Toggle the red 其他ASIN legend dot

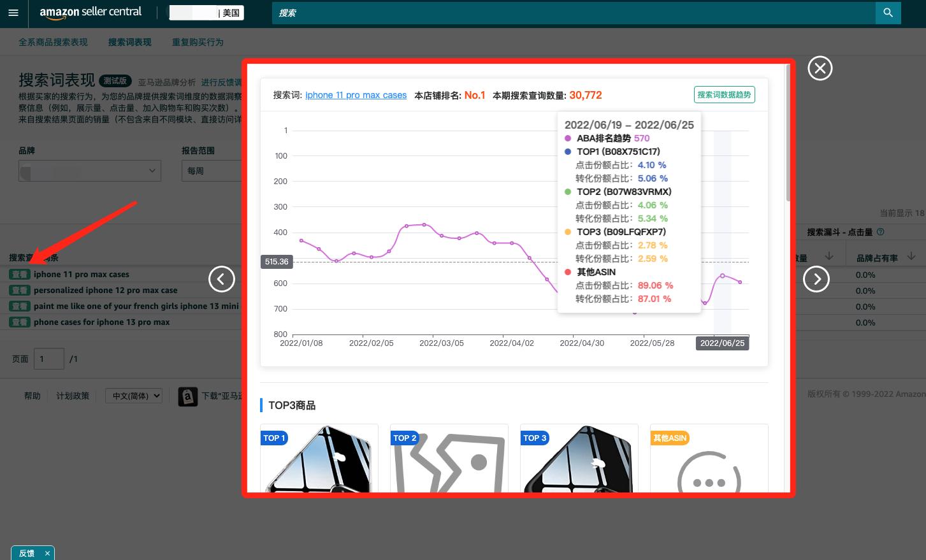pos(567,272)
